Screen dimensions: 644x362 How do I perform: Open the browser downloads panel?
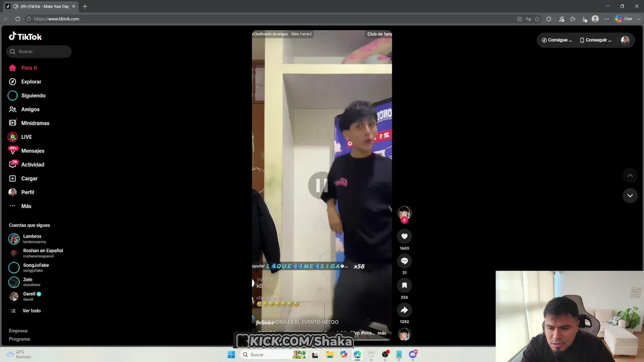584,19
